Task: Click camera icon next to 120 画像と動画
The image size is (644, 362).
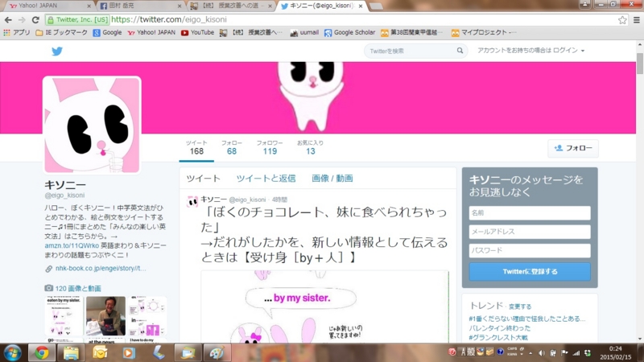Action: pos(48,288)
